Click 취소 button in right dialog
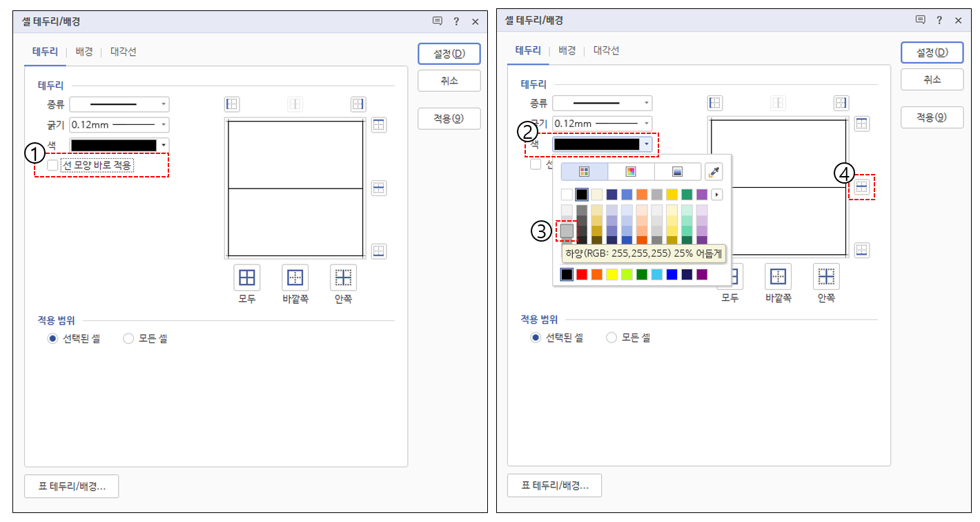The height and width of the screenshot is (522, 980). (932, 79)
